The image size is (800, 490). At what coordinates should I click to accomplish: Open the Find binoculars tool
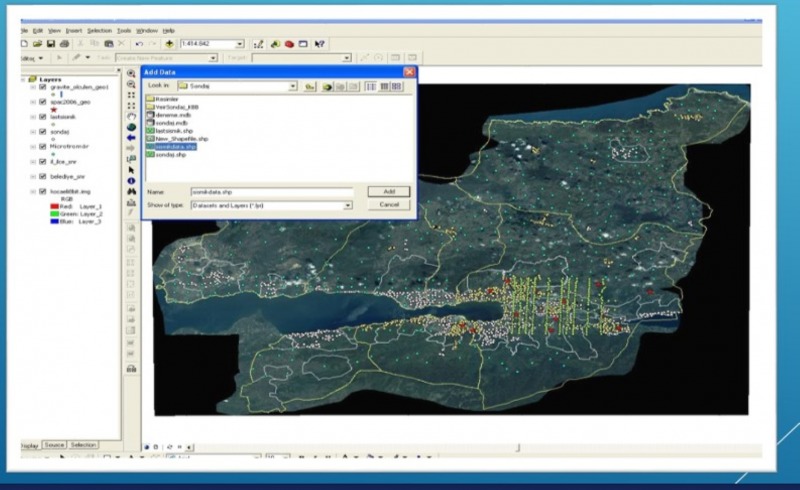pos(131,192)
